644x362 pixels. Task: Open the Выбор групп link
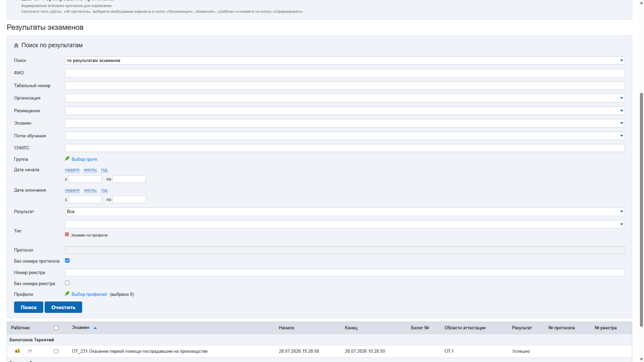coord(84,159)
